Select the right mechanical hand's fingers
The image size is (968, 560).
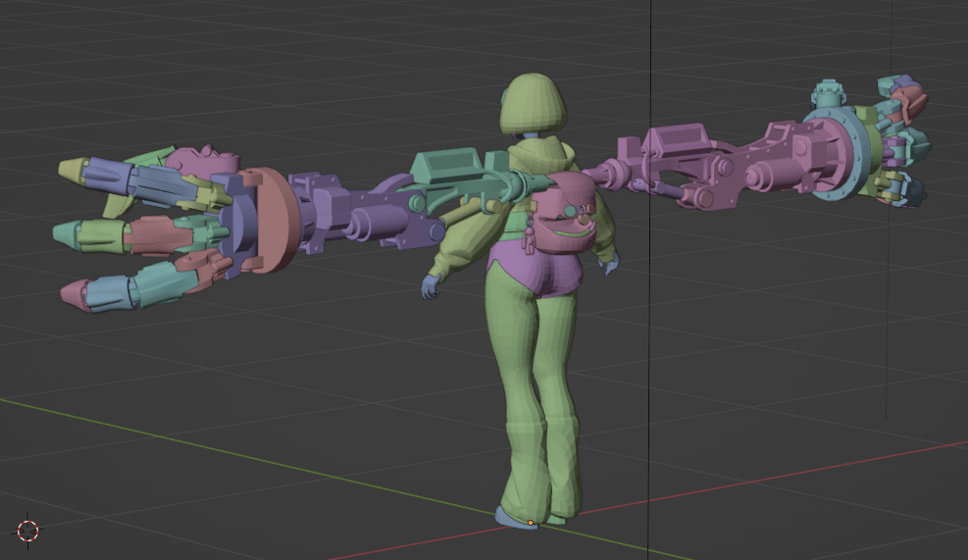click(x=904, y=147)
